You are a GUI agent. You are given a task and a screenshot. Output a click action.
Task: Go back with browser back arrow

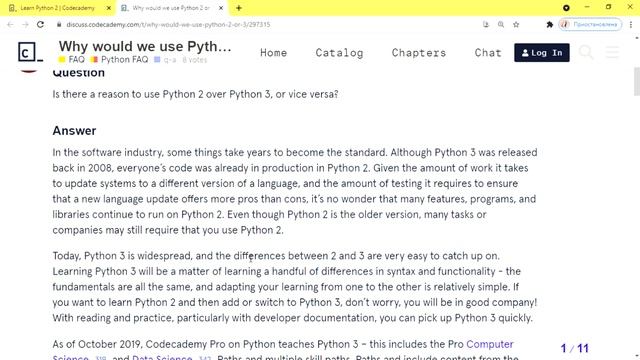10,24
